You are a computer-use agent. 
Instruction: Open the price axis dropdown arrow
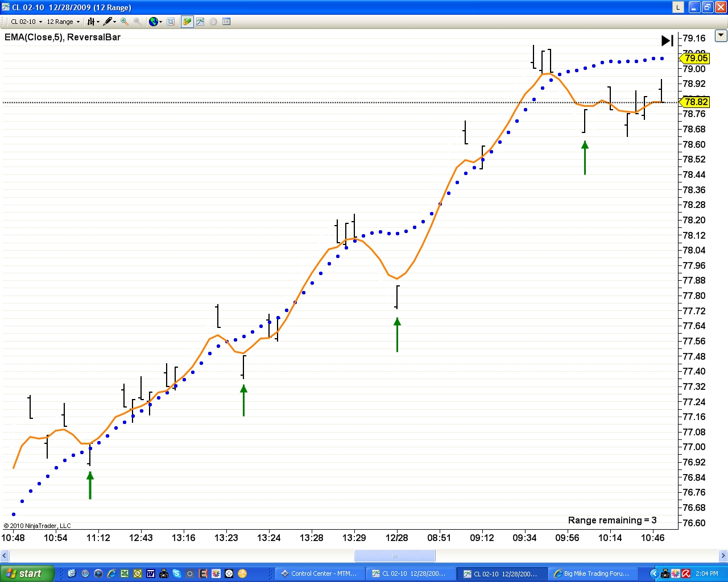coord(721,35)
